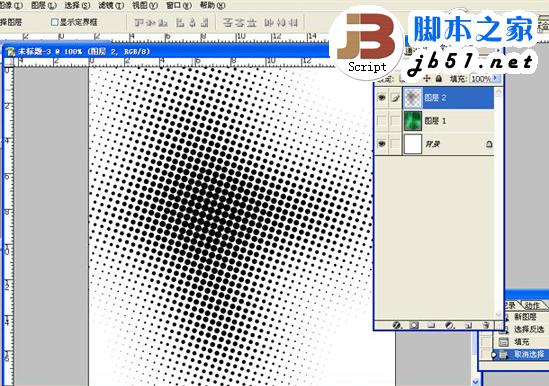549x386 pixels.
Task: Open the 选择(S) menu
Action: point(77,5)
